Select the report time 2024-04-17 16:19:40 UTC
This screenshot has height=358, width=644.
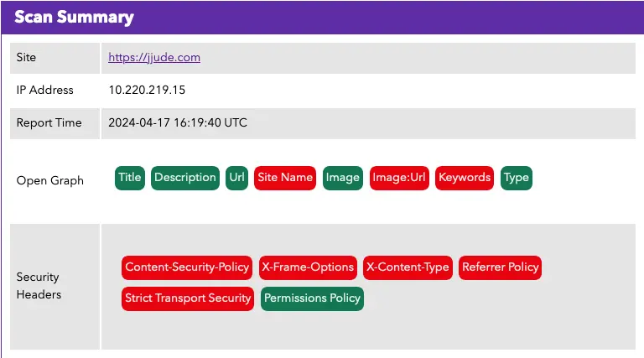(178, 122)
